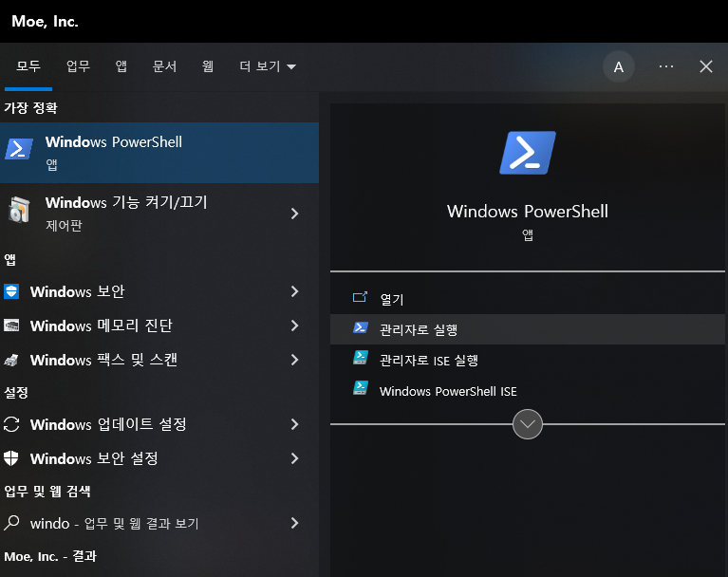Screen dimensions: 728x577
Task: Click the Windows 보안 설정 shield icon
Action: 11,458
